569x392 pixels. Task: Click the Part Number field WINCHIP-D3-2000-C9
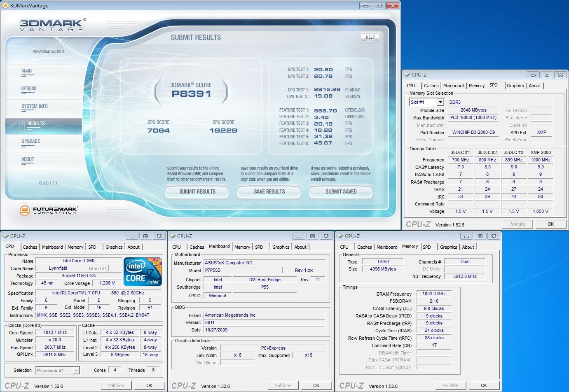[x=474, y=133]
